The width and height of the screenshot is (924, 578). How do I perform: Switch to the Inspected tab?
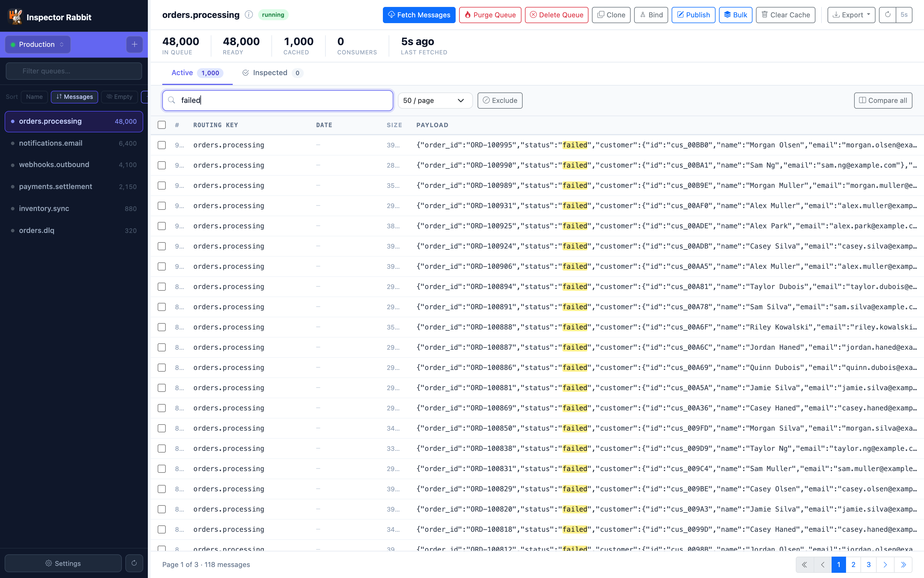(273, 73)
